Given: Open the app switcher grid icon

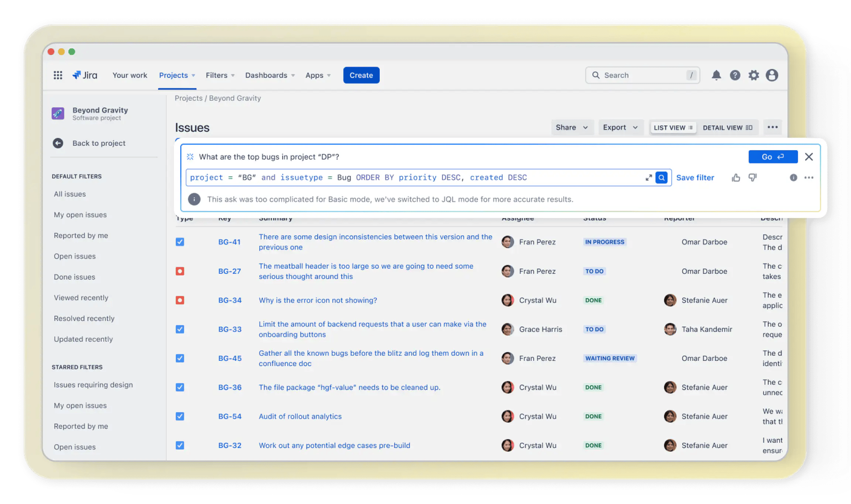Looking at the screenshot, I should 58,75.
